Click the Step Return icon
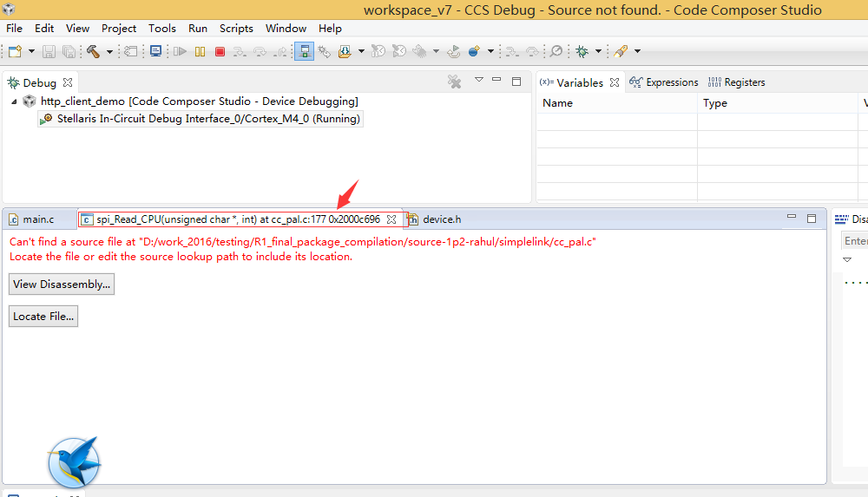The height and width of the screenshot is (497, 868). 281,51
